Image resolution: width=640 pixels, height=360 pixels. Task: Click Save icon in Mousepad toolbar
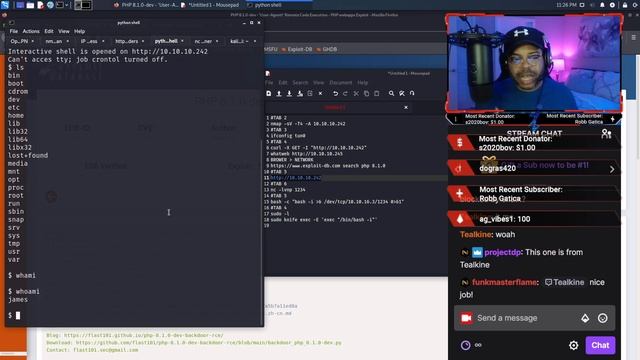tap(289, 93)
